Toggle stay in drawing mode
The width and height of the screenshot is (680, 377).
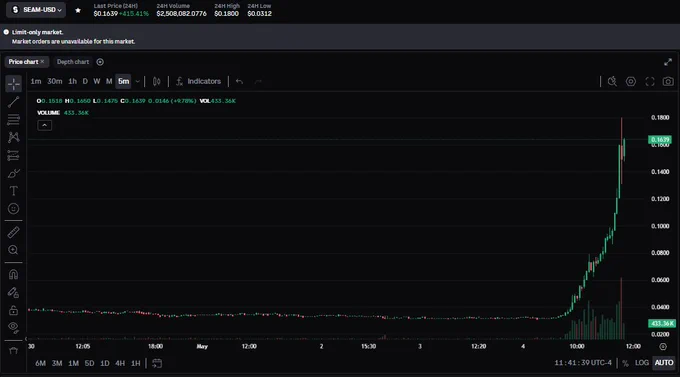[x=13, y=292]
